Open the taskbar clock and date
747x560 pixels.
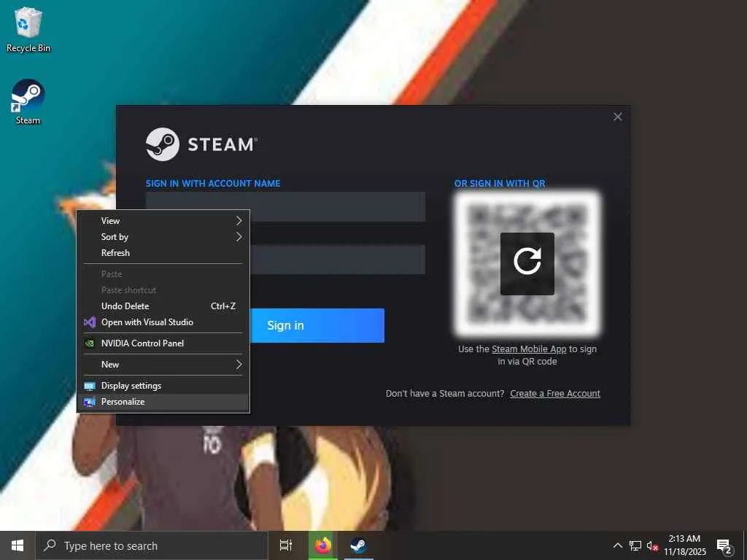point(684,545)
